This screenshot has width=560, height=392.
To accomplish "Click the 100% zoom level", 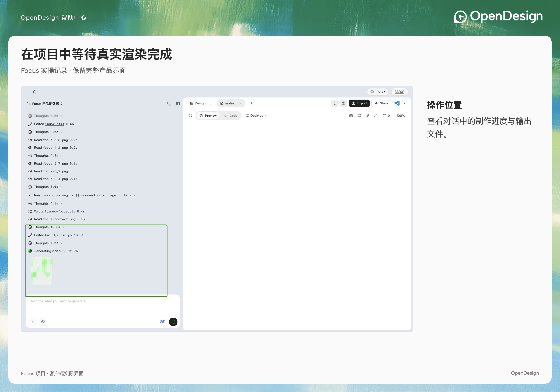I will tap(401, 116).
